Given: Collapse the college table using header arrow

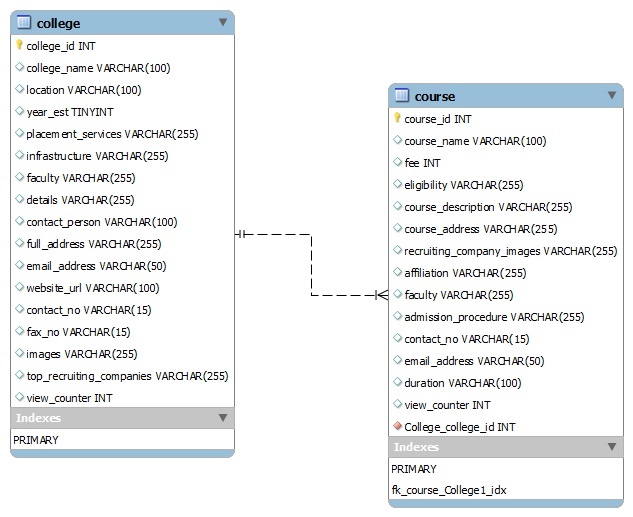Looking at the screenshot, I should pyautogui.click(x=223, y=22).
